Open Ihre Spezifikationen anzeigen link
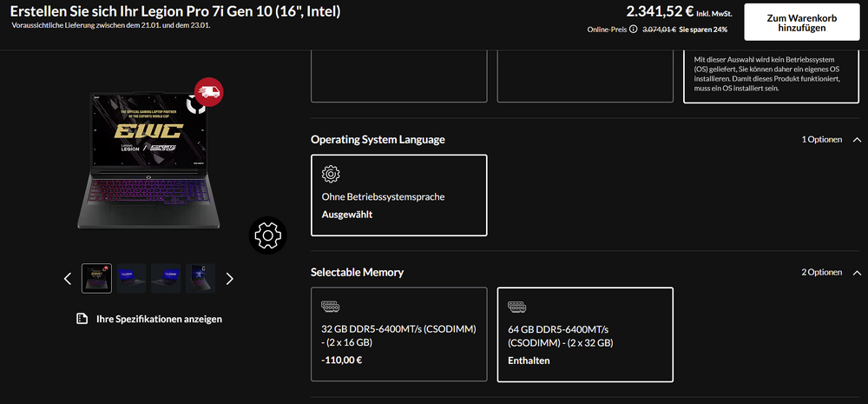Image resolution: width=868 pixels, height=404 pixels. pos(159,319)
